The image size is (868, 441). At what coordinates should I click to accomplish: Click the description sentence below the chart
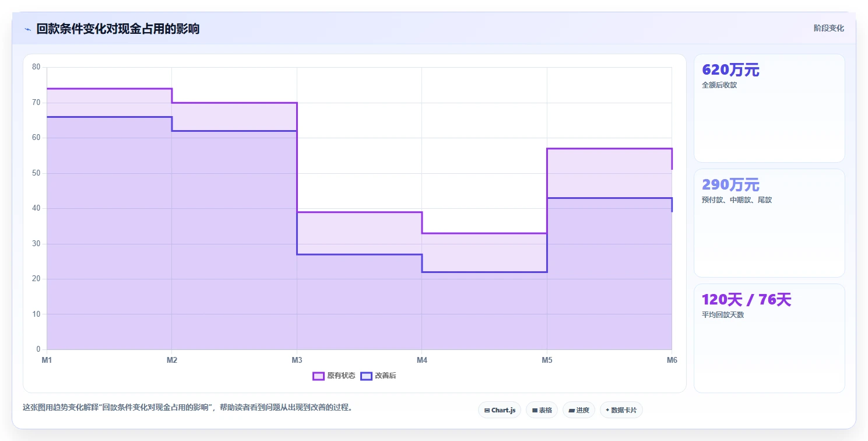188,408
